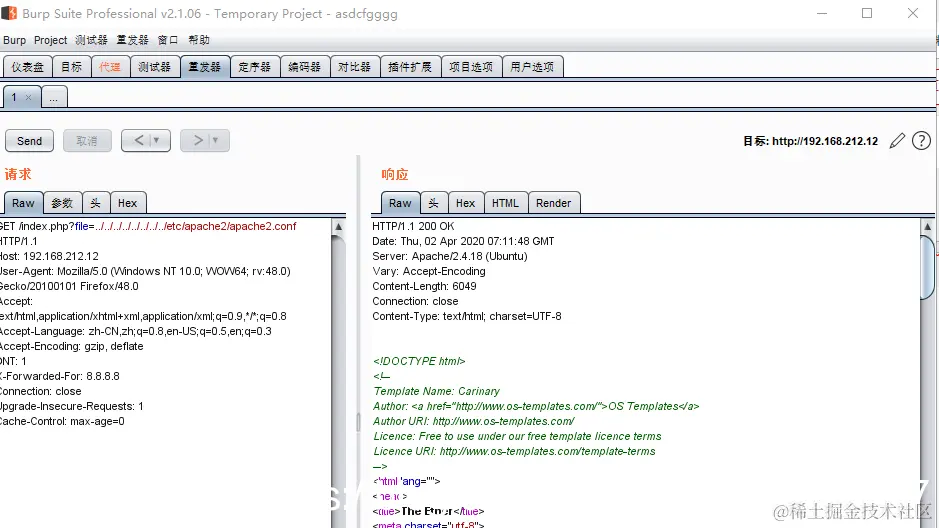Open the Project menu
This screenshot has height=528, width=939.
click(x=50, y=40)
